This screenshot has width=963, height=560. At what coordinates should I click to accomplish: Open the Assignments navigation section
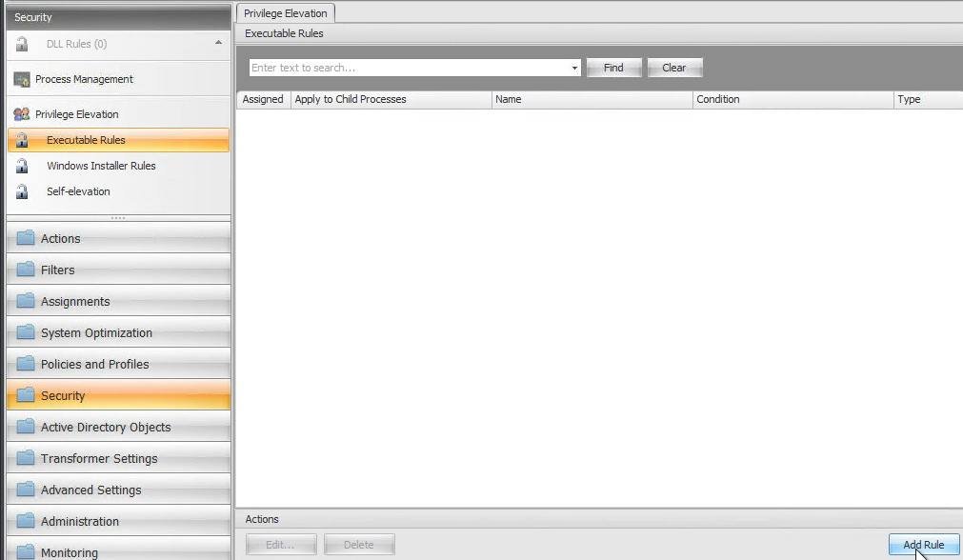pos(118,301)
